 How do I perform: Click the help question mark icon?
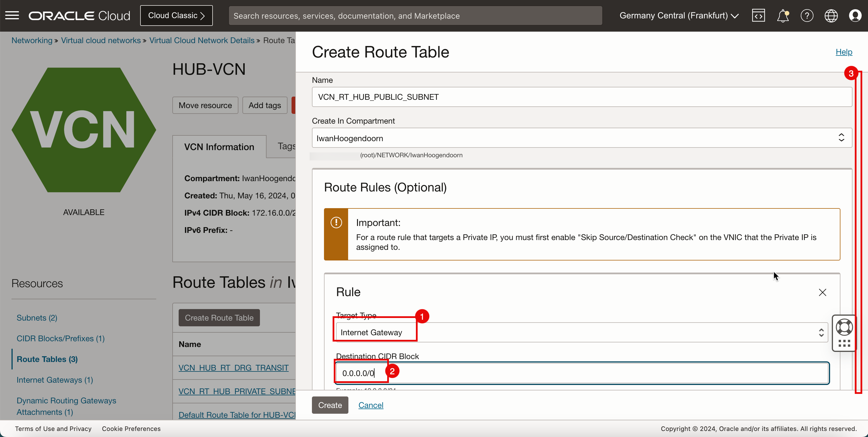(x=807, y=16)
